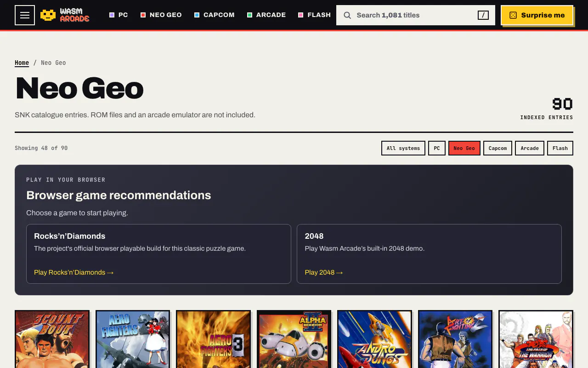Viewport: 588px width, 368px height.
Task: Open the Capcom nav link
Action: tap(215, 15)
